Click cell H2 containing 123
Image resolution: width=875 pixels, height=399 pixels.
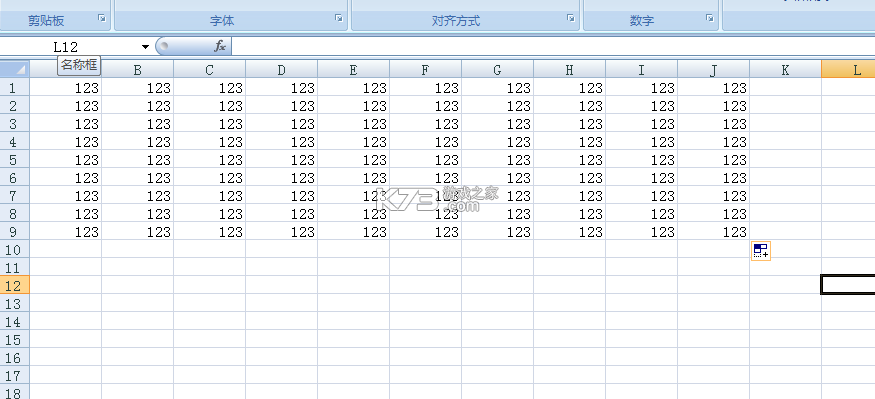click(x=569, y=105)
